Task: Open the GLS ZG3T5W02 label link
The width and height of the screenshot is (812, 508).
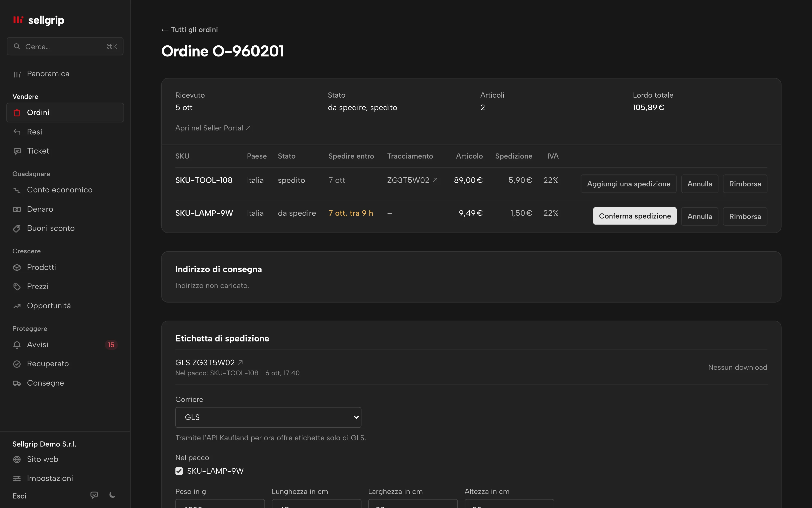Action: (x=209, y=362)
